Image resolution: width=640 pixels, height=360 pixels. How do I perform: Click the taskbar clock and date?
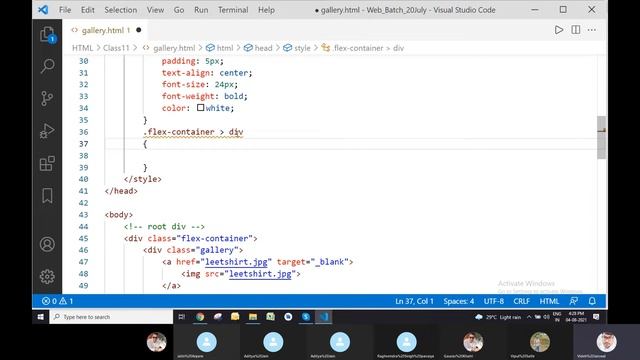(x=576, y=317)
